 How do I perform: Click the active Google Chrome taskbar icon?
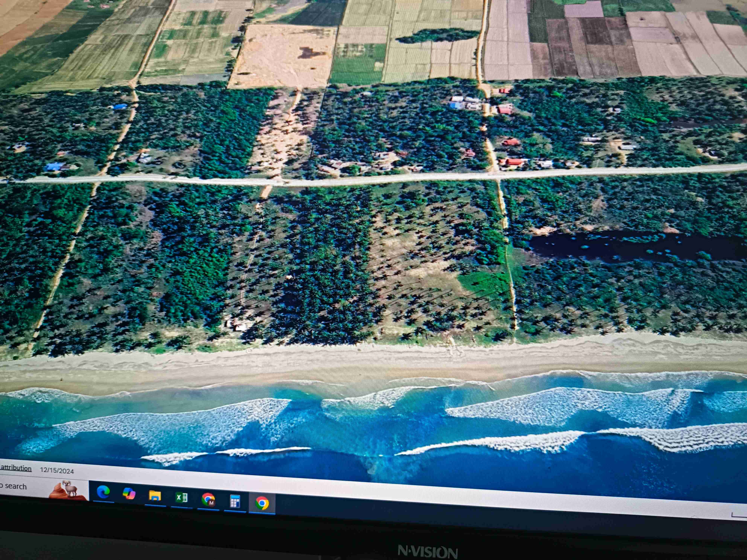pyautogui.click(x=262, y=503)
